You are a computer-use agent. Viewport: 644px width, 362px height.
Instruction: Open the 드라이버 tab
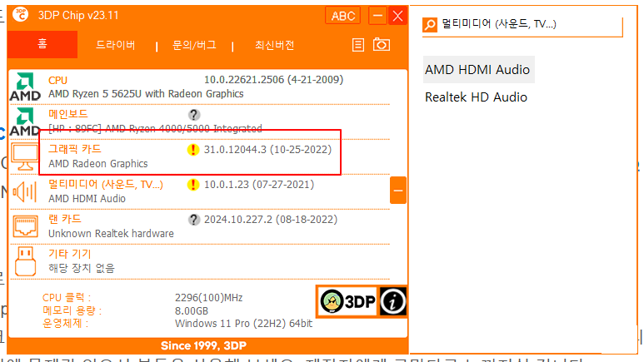(x=116, y=45)
